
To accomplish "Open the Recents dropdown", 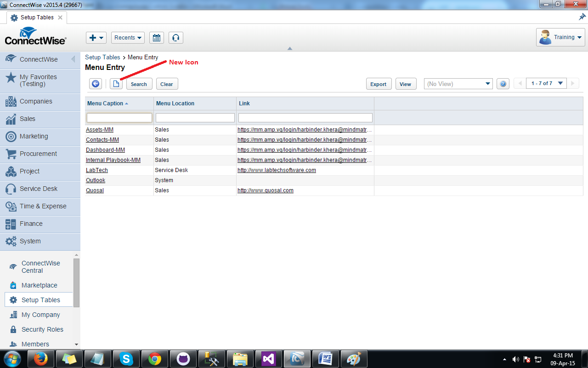I will (128, 38).
